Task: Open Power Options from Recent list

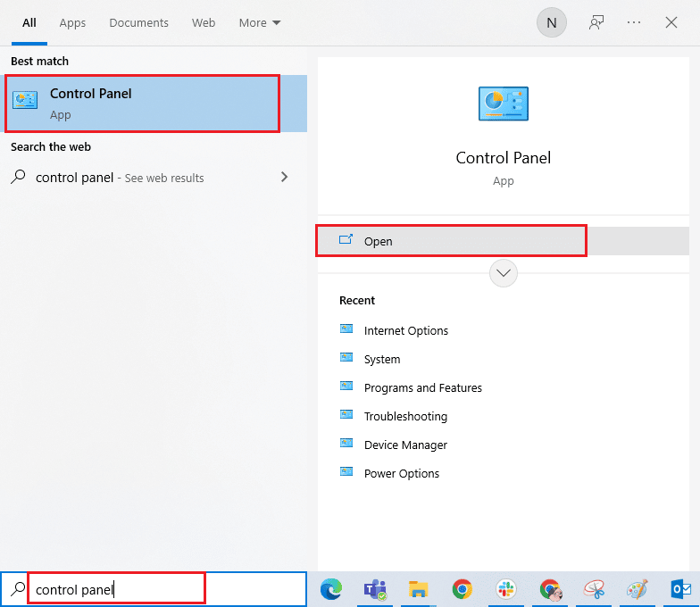Action: point(402,473)
